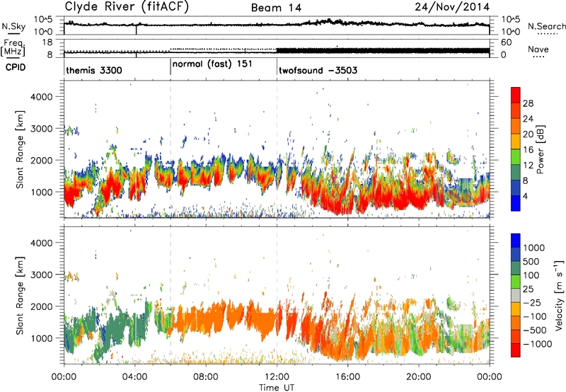Select the "N.Sky" legend label
566x392 pixels.
pyautogui.click(x=13, y=27)
